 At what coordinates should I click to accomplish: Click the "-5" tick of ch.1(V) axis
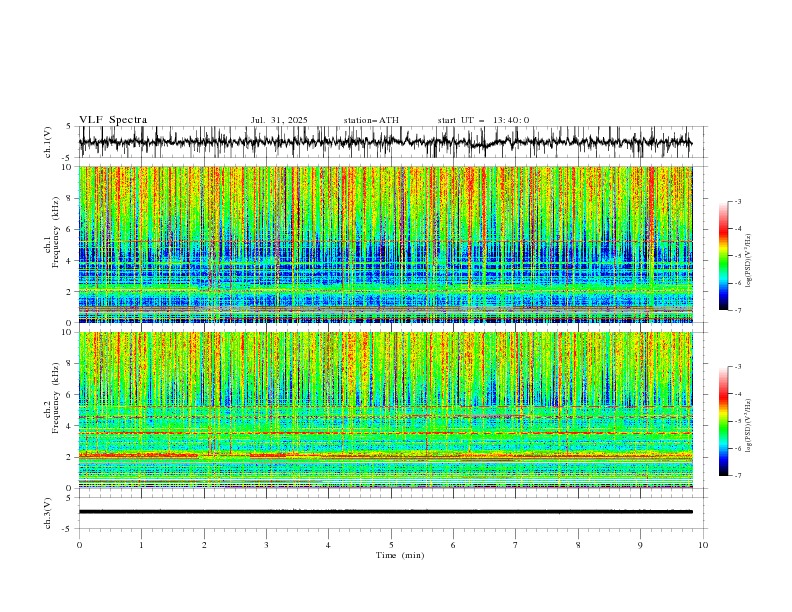pyautogui.click(x=68, y=158)
